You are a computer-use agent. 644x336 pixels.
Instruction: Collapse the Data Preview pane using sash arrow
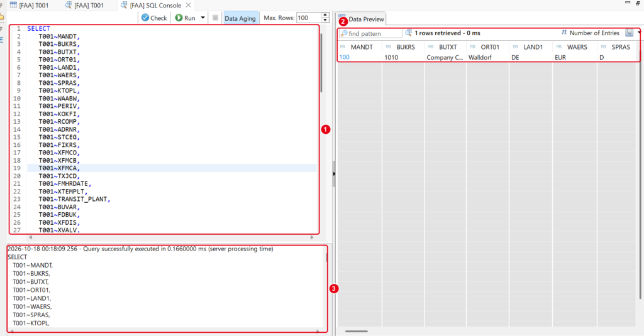(x=333, y=174)
